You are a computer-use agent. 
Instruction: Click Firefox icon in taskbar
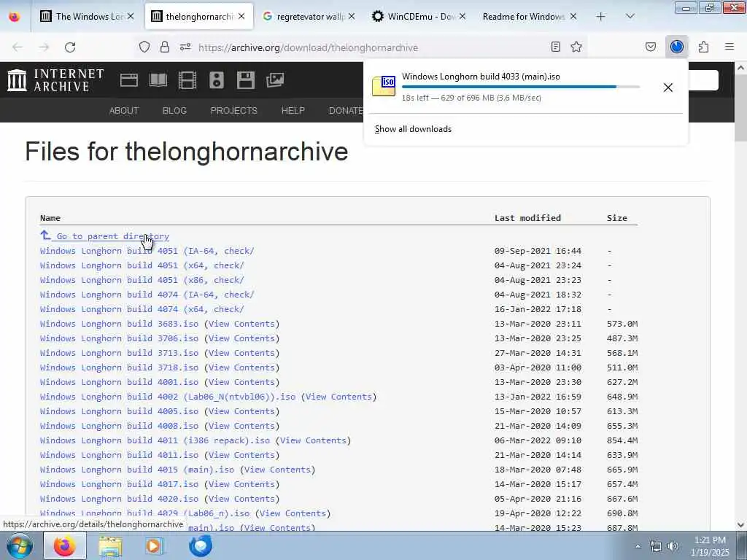[65, 545]
